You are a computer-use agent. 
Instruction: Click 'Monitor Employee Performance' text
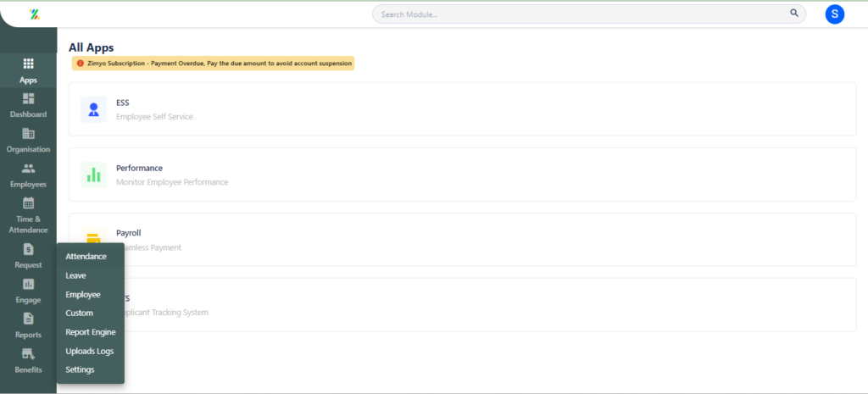(172, 182)
